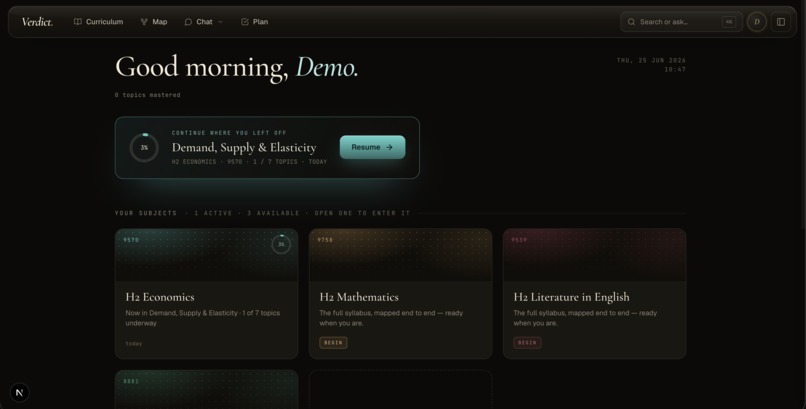Click the H2 Economics card banner thumbnail
This screenshot has height=409, width=806.
coord(207,255)
